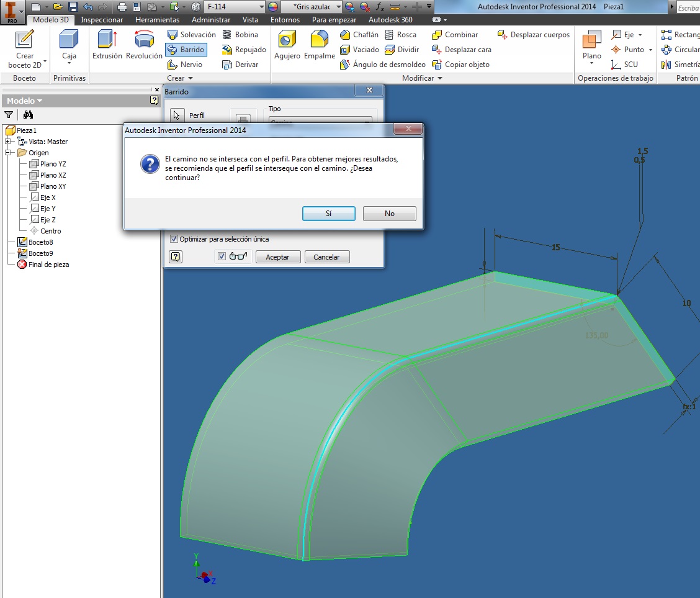Viewport: 700px width, 598px height.
Task: Click Cancelar in the Barrido dialog
Action: point(327,257)
